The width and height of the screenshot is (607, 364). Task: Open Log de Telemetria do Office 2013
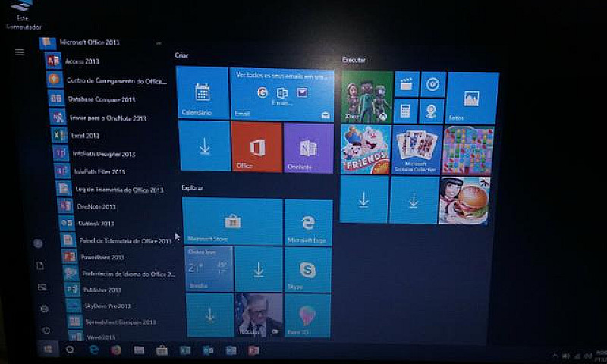click(119, 190)
